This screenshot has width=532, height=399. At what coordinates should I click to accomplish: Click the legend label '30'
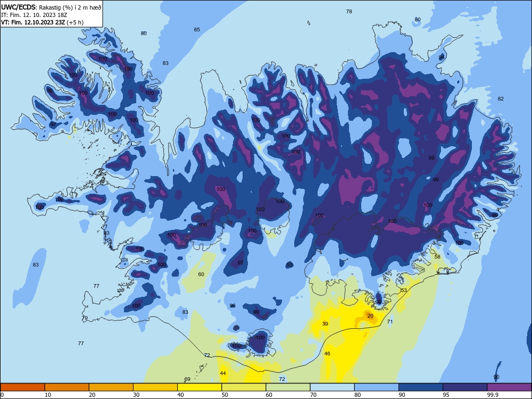point(136,395)
